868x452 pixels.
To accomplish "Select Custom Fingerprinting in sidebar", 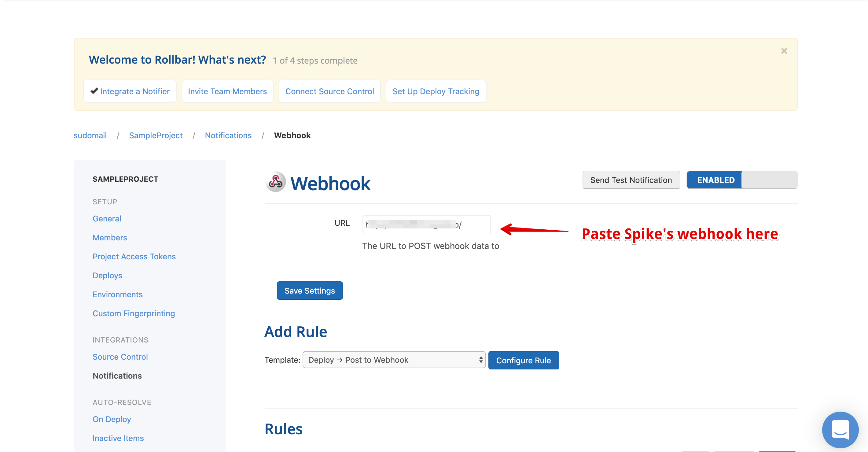I will tap(134, 313).
